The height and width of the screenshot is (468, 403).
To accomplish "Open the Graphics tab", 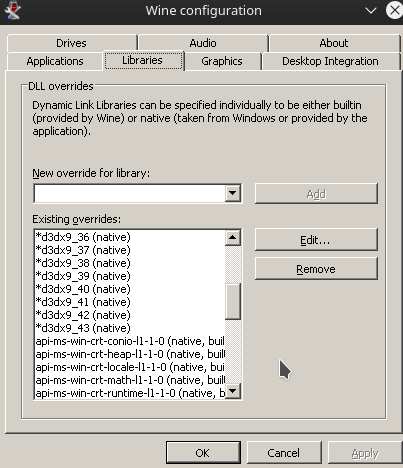I will point(222,61).
